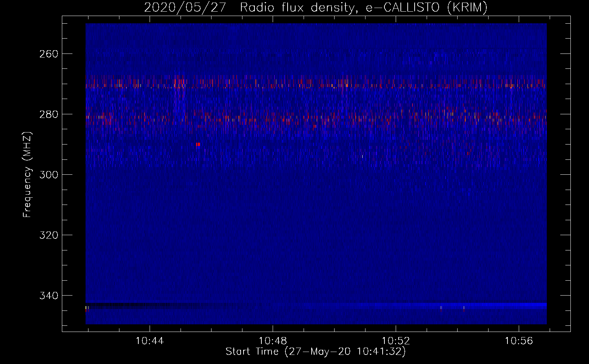The width and height of the screenshot is (589, 364).
Task: Click the 280 frequency tick label
Action: [49, 114]
